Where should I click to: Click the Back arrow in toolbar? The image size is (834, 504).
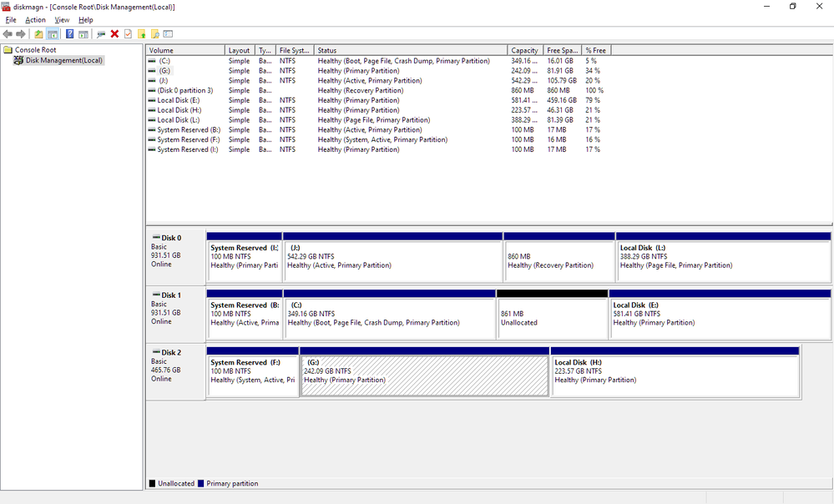8,34
